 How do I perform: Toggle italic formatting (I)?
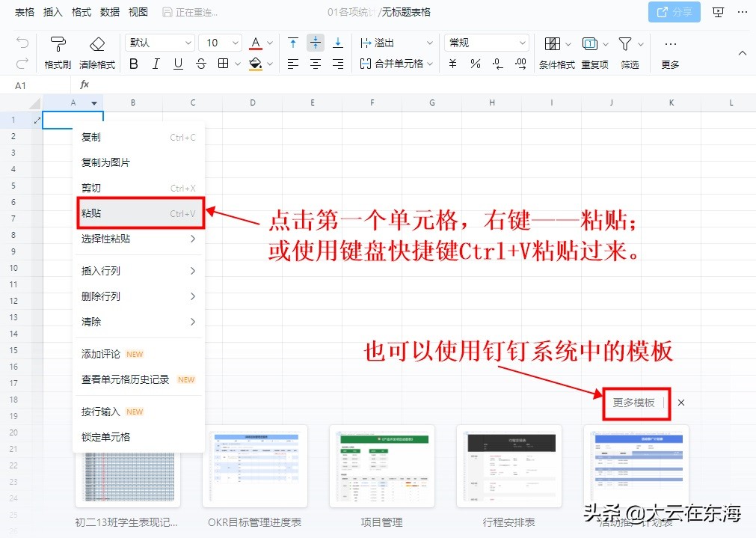156,64
